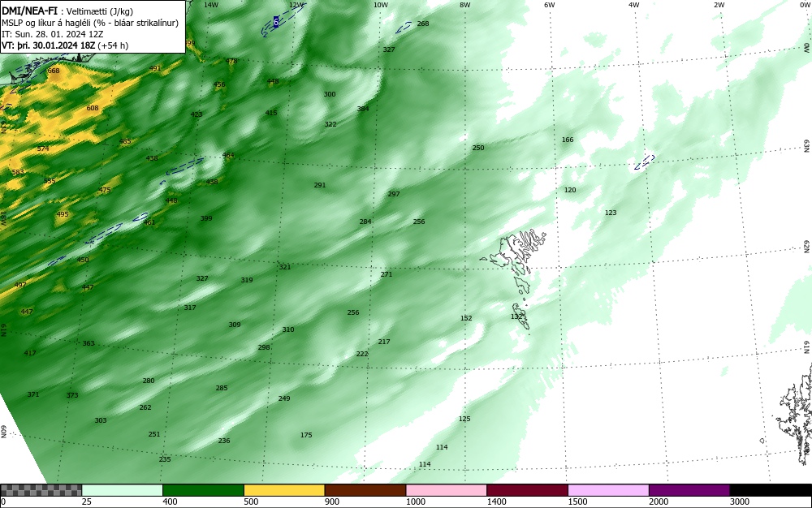Click the map value '268'

(x=423, y=24)
